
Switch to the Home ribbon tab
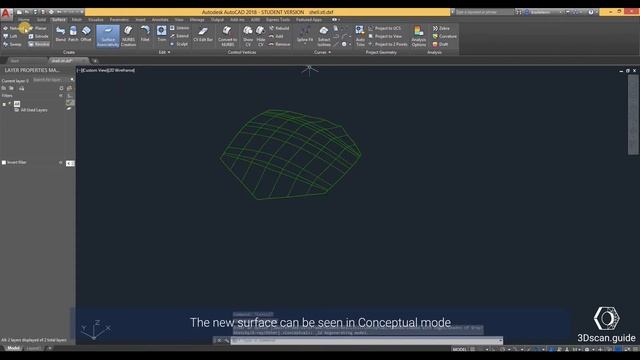point(24,19)
